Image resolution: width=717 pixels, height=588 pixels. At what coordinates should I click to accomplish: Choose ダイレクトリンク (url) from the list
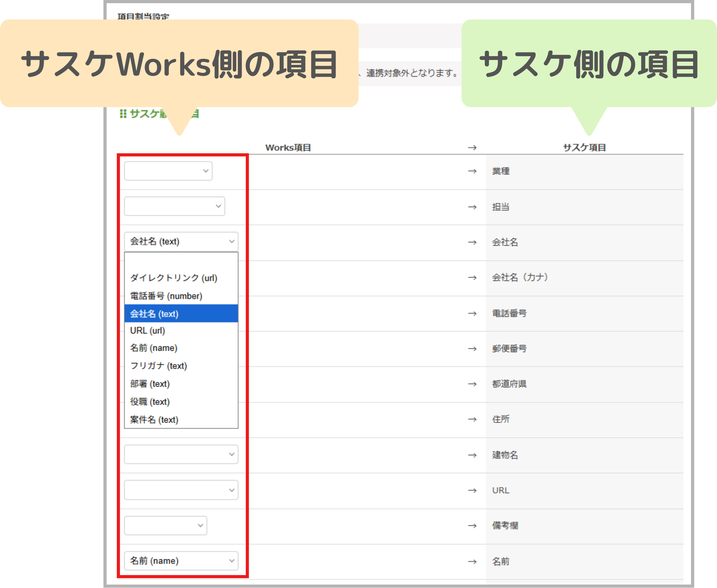click(181, 278)
